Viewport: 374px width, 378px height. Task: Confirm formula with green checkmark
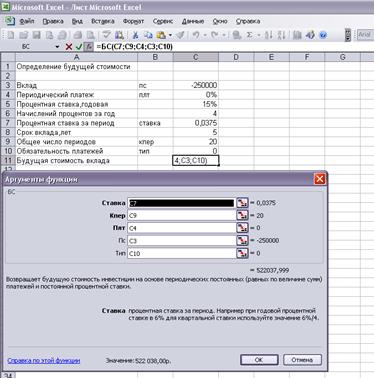(79, 47)
